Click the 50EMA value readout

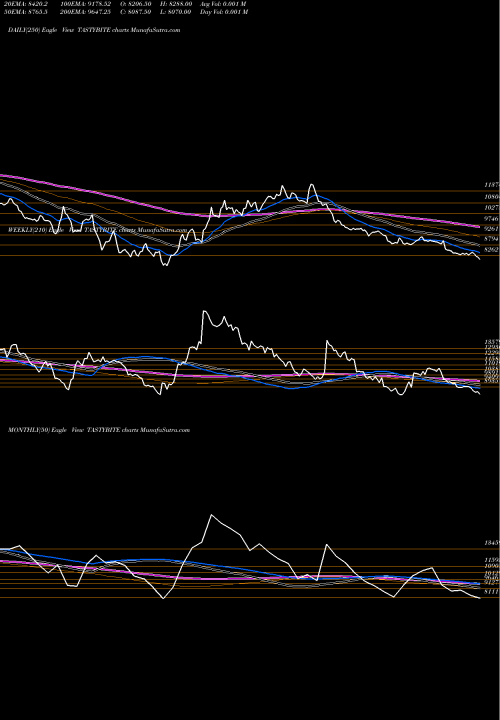click(28, 12)
